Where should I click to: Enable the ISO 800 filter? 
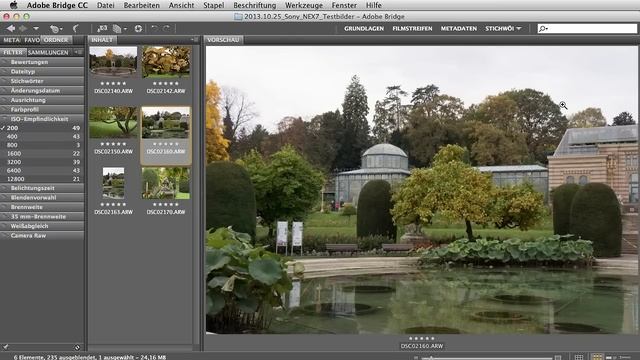point(42,145)
